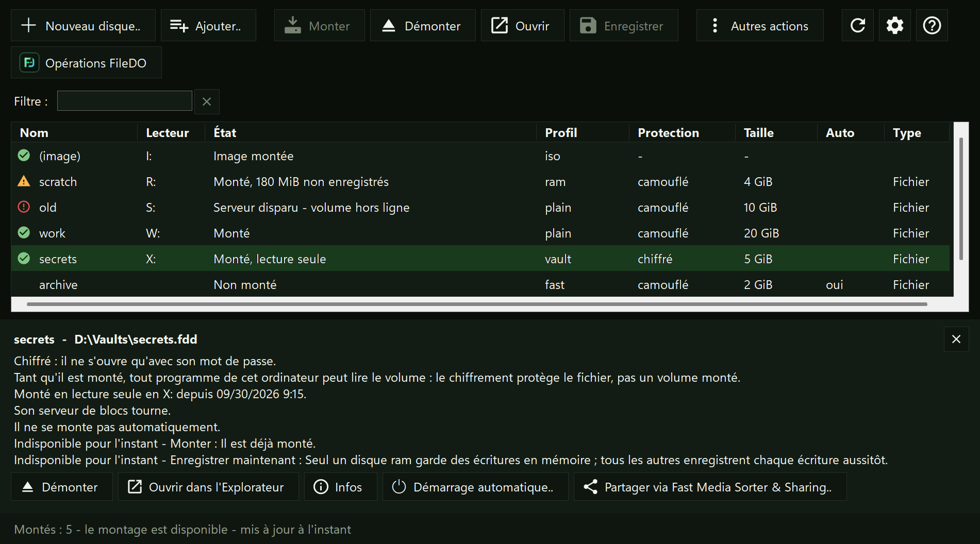The width and height of the screenshot is (980, 544).
Task: Click Démarrage automatique button in details
Action: [x=475, y=487]
